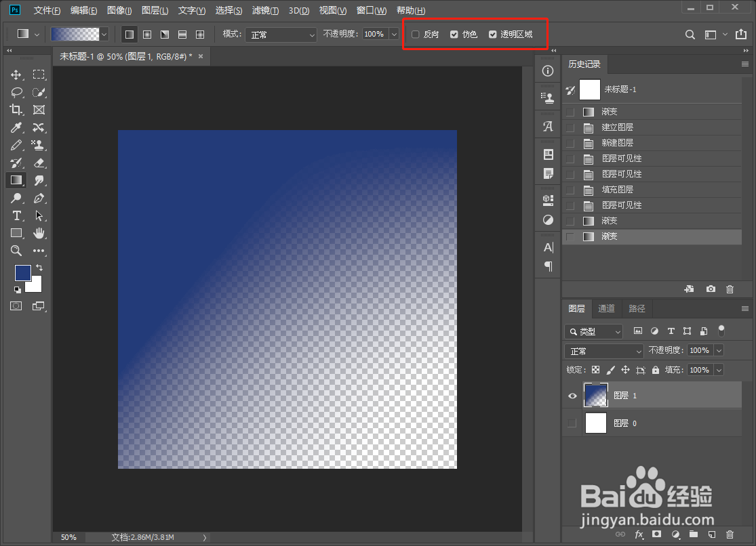The width and height of the screenshot is (756, 546).
Task: Select the Lasso tool
Action: pyautogui.click(x=16, y=92)
